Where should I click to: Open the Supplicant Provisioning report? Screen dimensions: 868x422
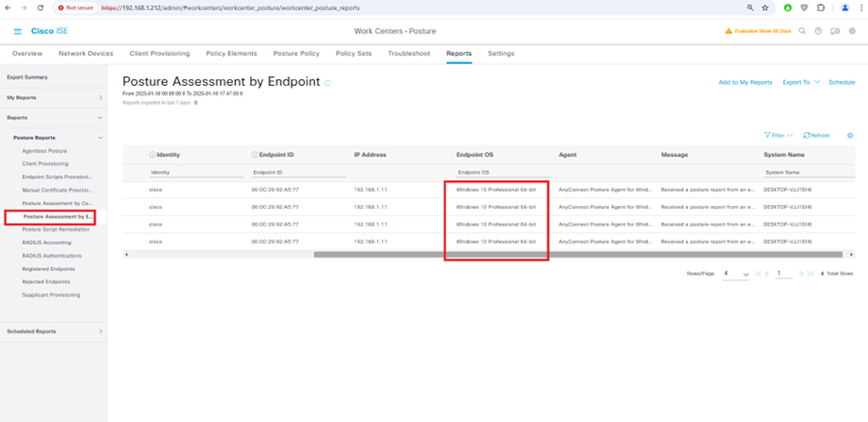click(x=51, y=295)
